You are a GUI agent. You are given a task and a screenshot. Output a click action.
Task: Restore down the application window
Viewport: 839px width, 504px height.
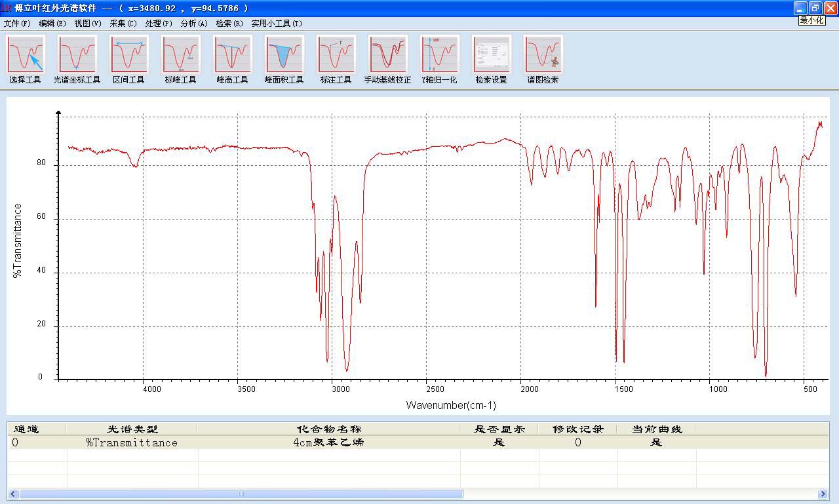[x=815, y=8]
